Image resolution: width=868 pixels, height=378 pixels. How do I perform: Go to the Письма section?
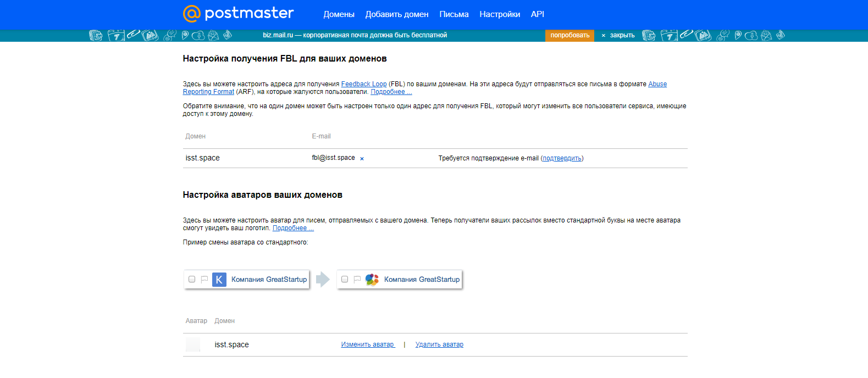(x=454, y=14)
